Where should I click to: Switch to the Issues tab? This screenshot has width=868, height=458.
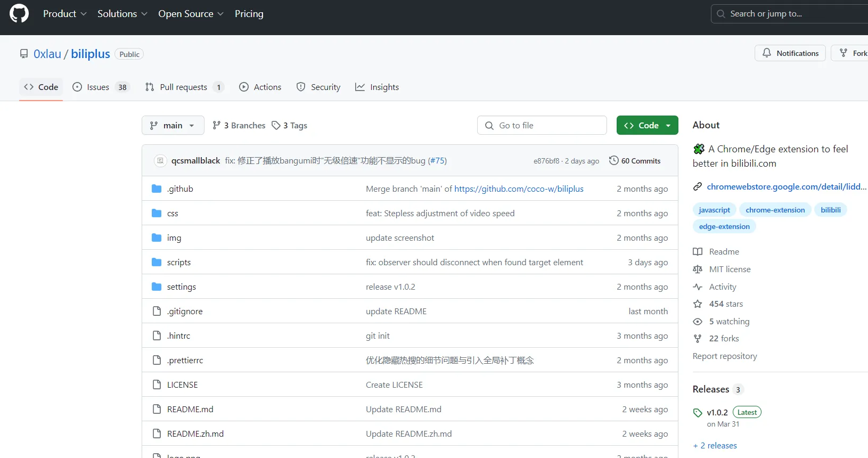pyautogui.click(x=99, y=87)
